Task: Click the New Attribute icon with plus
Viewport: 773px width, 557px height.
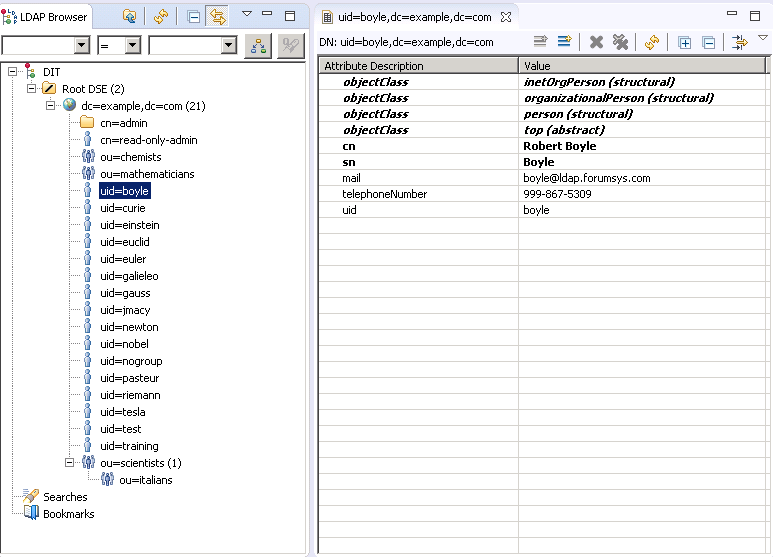Action: pos(564,41)
